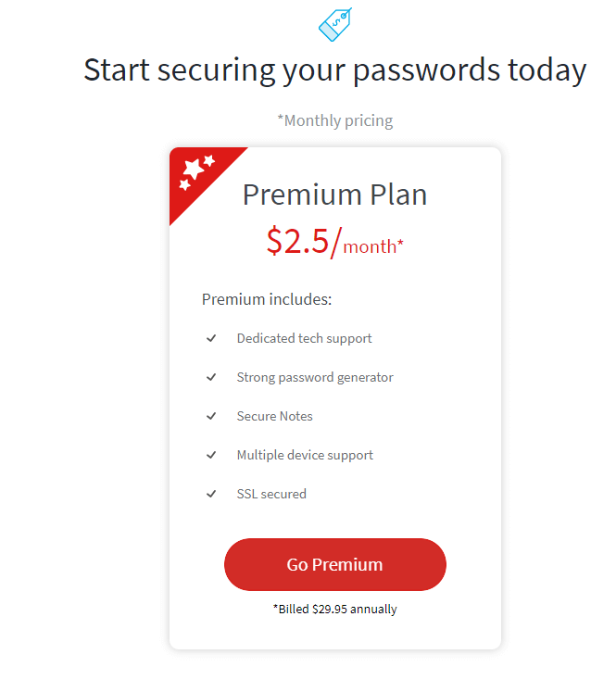
Task: Click the blue price tag icon
Action: [x=335, y=24]
